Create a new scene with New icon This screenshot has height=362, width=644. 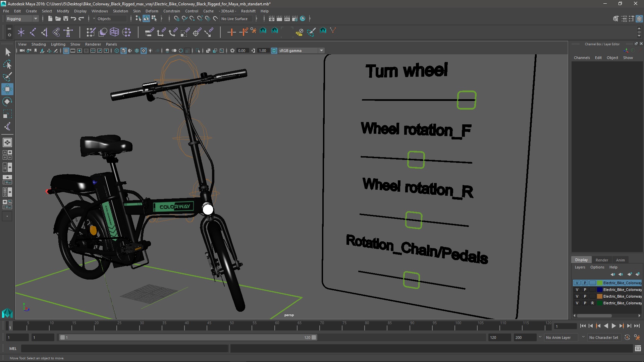click(x=50, y=19)
